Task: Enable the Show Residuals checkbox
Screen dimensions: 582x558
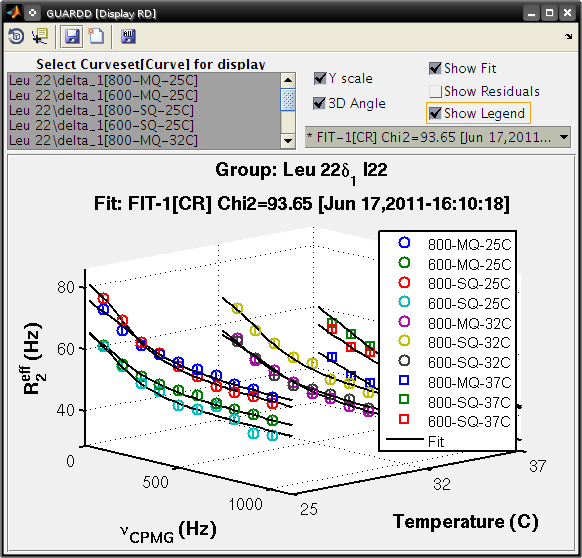Action: [x=435, y=91]
